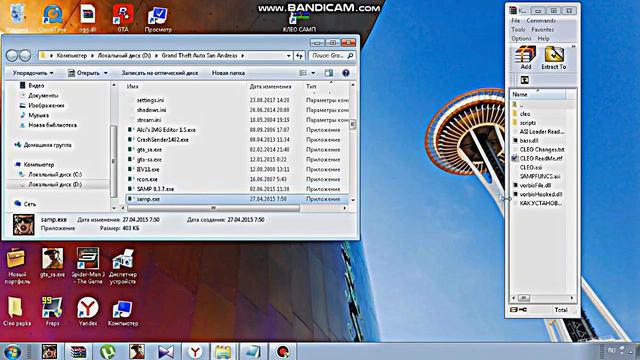Screen dimensions: 640x360
Task: Open uTorrent from the taskbar
Action: 107,351
